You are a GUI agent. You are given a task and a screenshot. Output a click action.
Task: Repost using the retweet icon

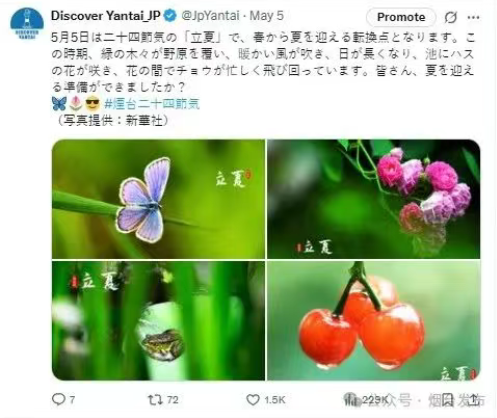155,399
